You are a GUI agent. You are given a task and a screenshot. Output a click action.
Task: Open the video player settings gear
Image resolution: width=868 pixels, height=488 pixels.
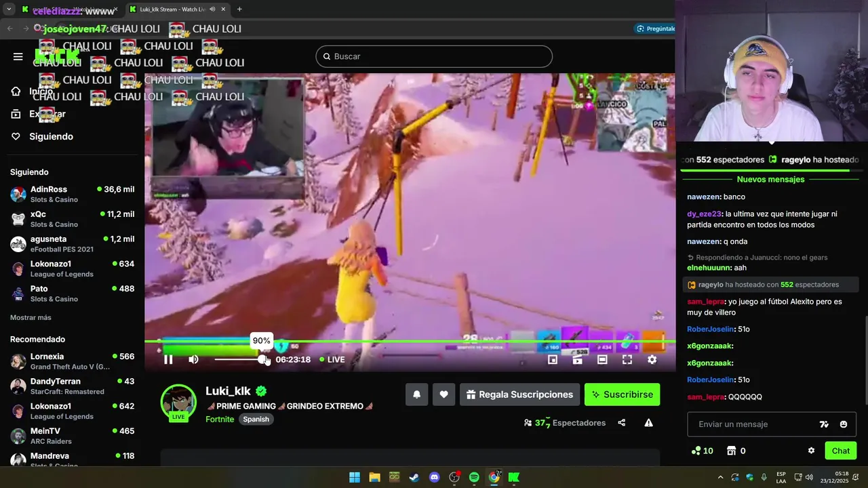[x=652, y=360]
